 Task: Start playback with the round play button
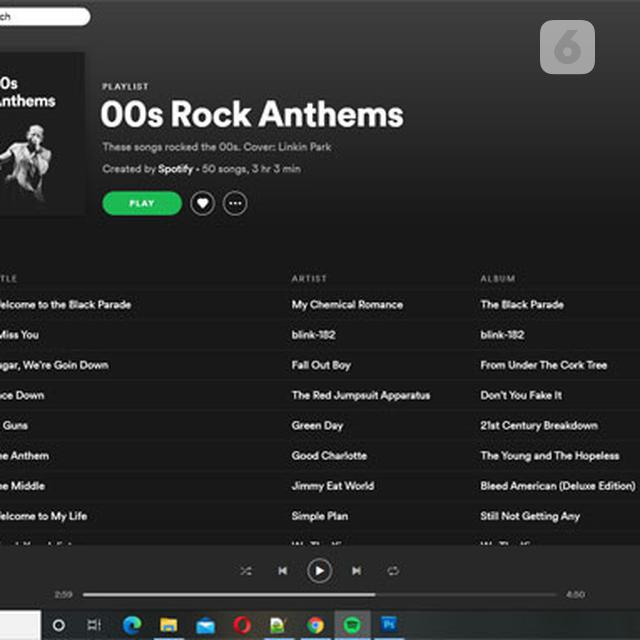(319, 571)
